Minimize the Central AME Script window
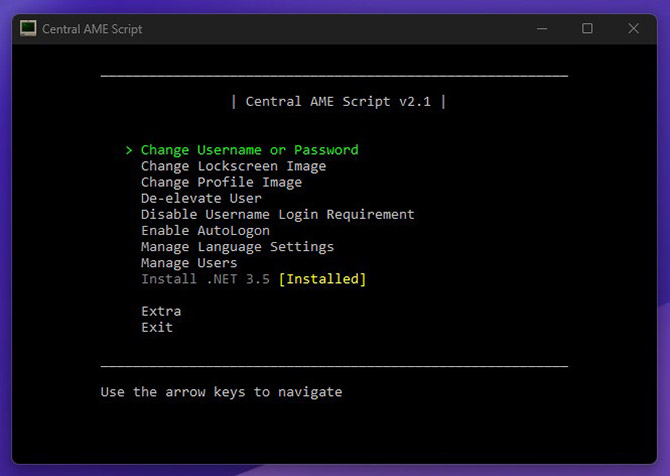This screenshot has height=476, width=670. (542, 29)
